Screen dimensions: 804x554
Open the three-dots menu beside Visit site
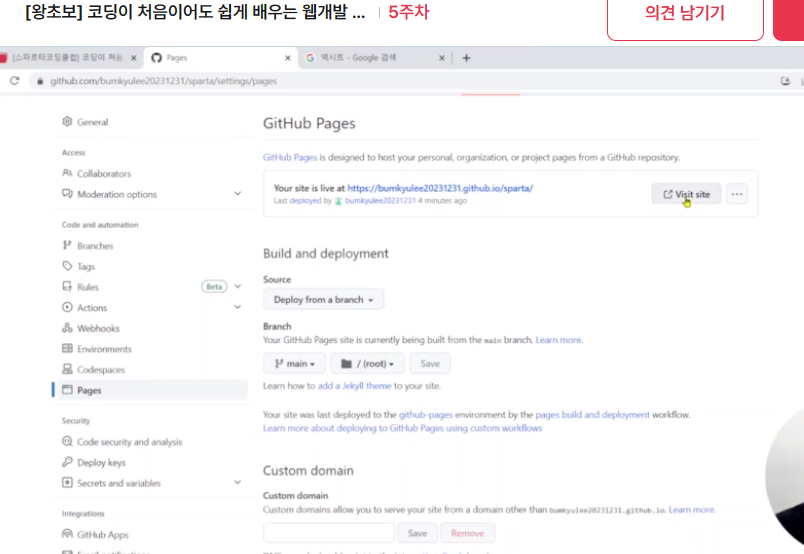(737, 194)
